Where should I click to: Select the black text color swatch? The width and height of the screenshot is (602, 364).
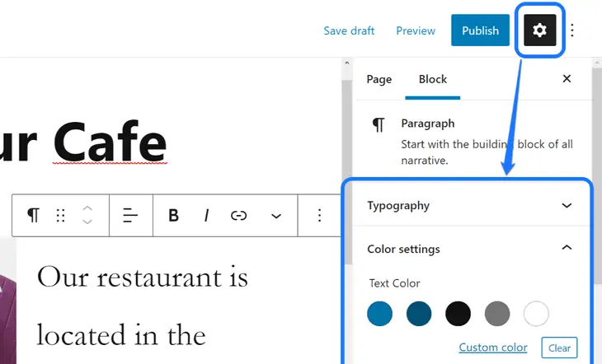pyautogui.click(x=458, y=314)
